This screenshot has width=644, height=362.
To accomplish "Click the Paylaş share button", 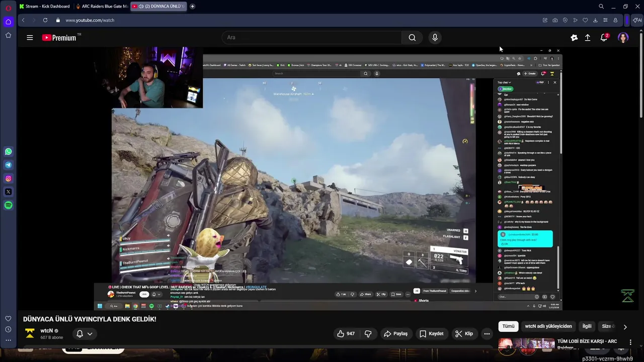I will (395, 333).
